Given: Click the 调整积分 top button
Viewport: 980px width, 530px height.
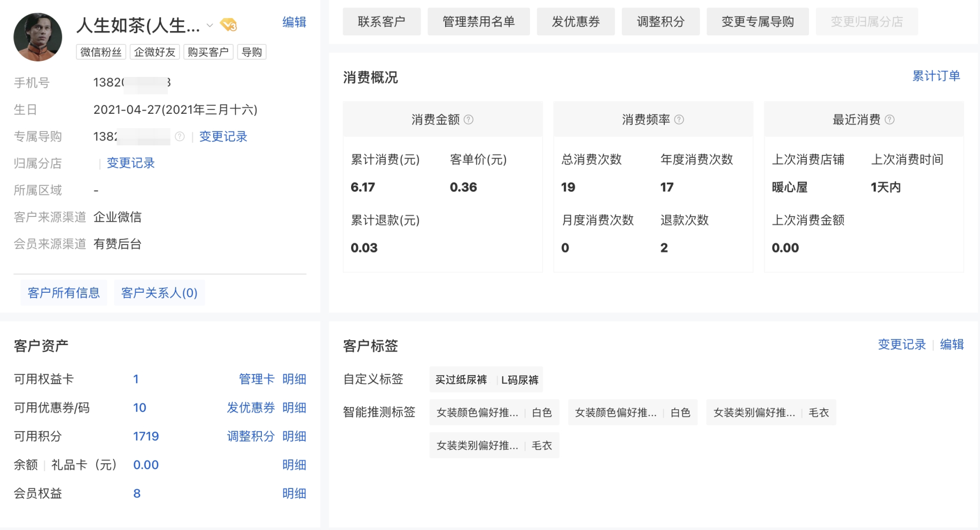Looking at the screenshot, I should pyautogui.click(x=660, y=22).
